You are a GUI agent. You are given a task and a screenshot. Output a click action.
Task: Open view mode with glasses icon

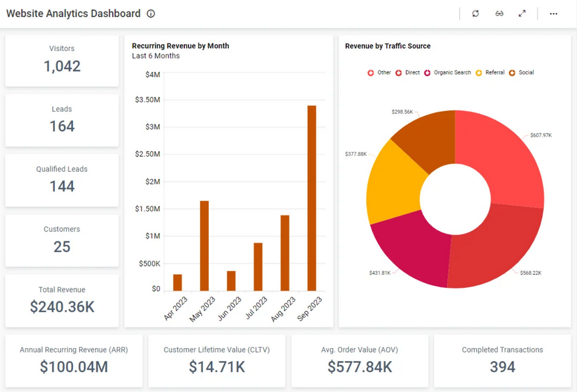(x=499, y=14)
